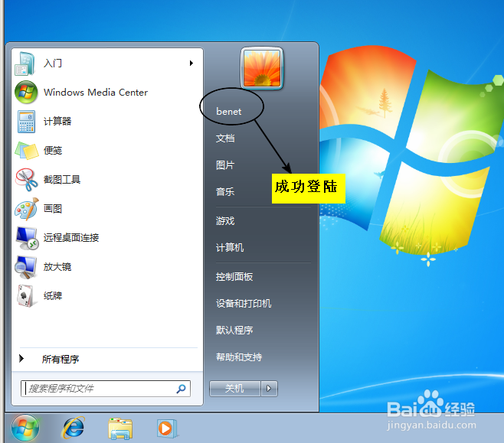This screenshot has width=504, height=443.
Task: Open the Calculator (计算器) icon
Action: [x=26, y=122]
